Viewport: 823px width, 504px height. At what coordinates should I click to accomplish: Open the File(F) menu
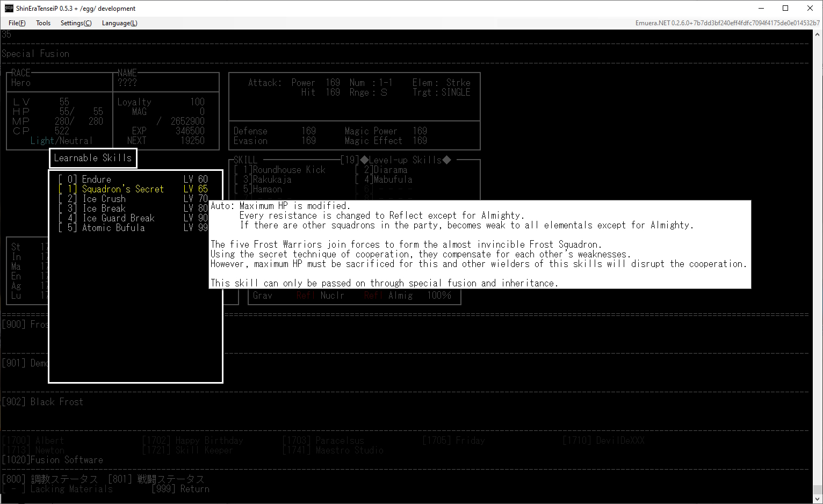(x=17, y=23)
